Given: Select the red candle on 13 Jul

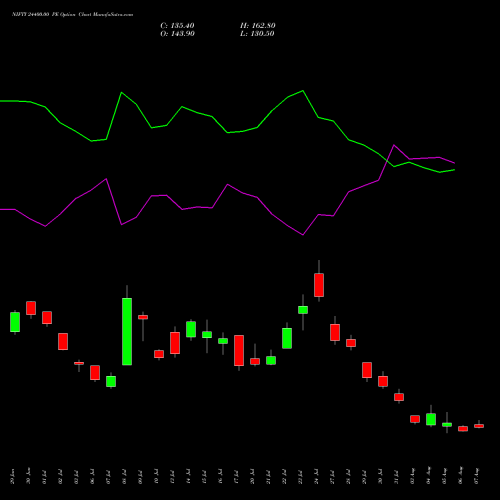Looking at the screenshot, I should tap(175, 343).
